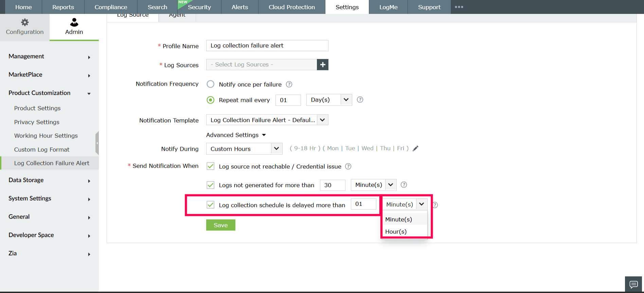
Task: Switch to the Compliance tab
Action: tap(111, 7)
